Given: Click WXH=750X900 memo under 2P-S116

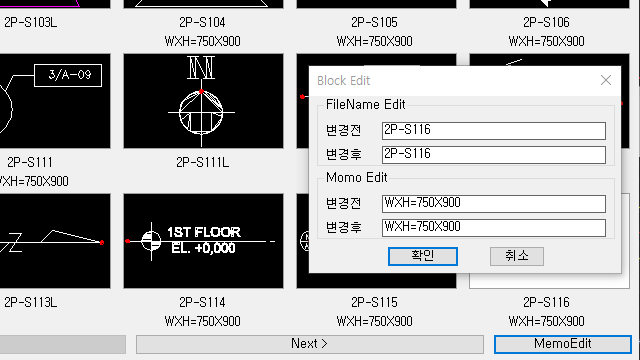Looking at the screenshot, I should pos(546,322).
